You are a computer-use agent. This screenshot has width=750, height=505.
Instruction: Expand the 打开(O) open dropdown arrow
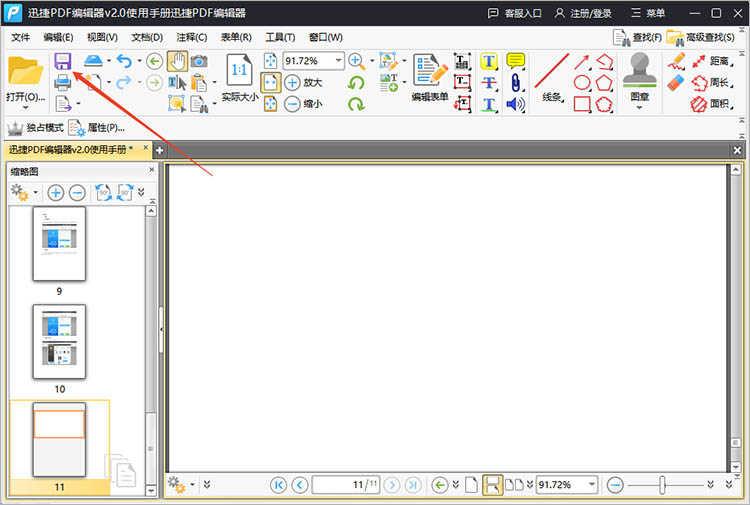(26, 108)
